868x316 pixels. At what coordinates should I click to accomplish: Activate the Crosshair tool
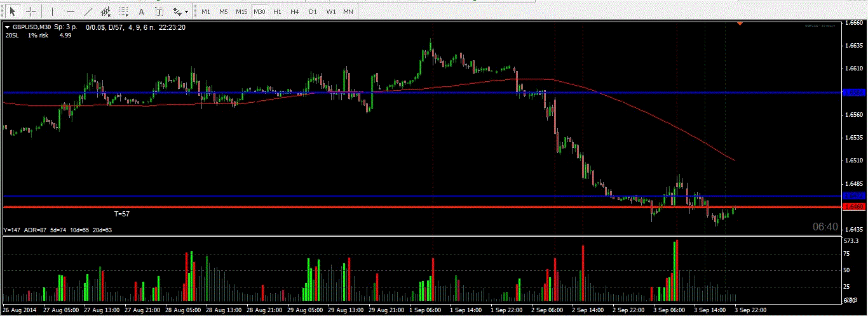31,11
